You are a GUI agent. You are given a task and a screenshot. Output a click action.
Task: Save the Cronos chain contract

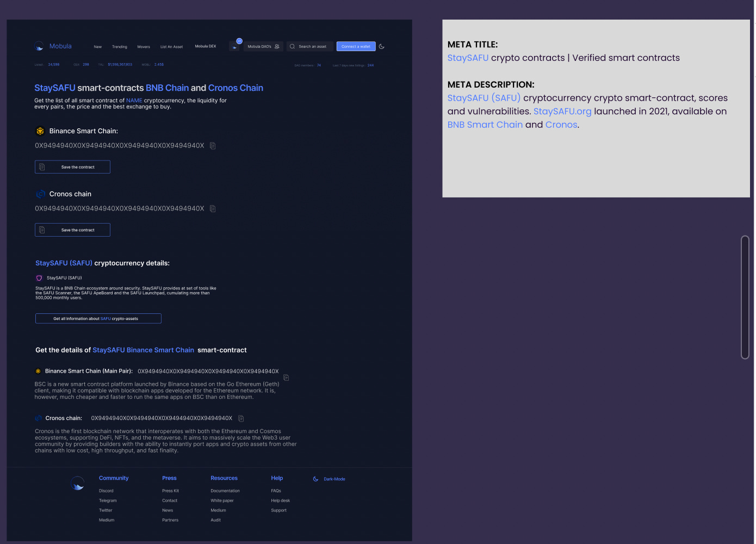pos(72,230)
